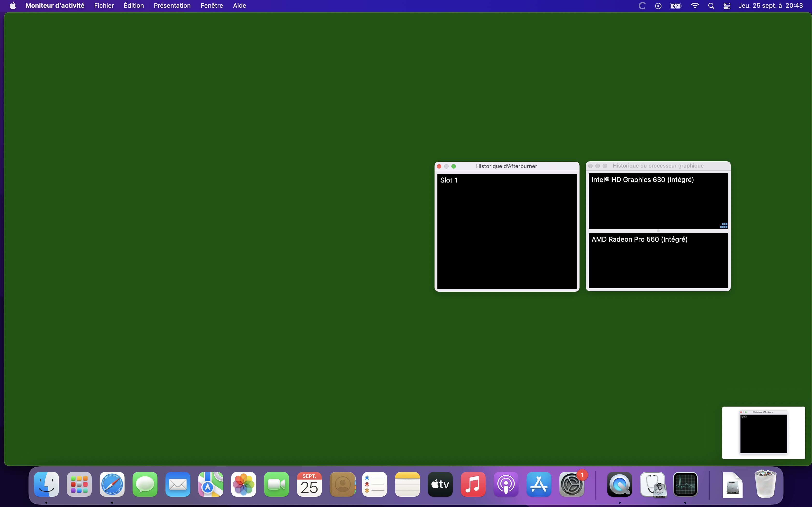Open the battery status menu
Viewport: 812px width, 507px height.
675,6
